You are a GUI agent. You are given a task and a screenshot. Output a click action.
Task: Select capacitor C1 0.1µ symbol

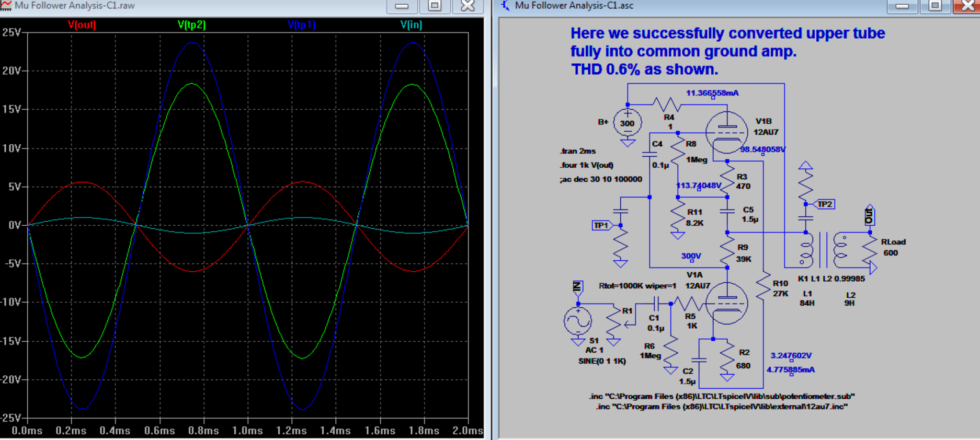[656, 303]
